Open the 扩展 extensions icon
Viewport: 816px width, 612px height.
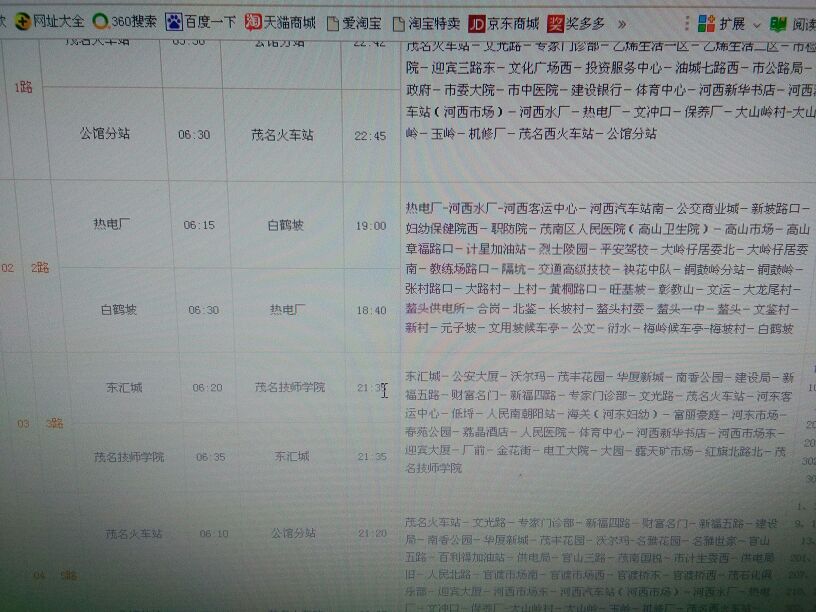point(706,23)
